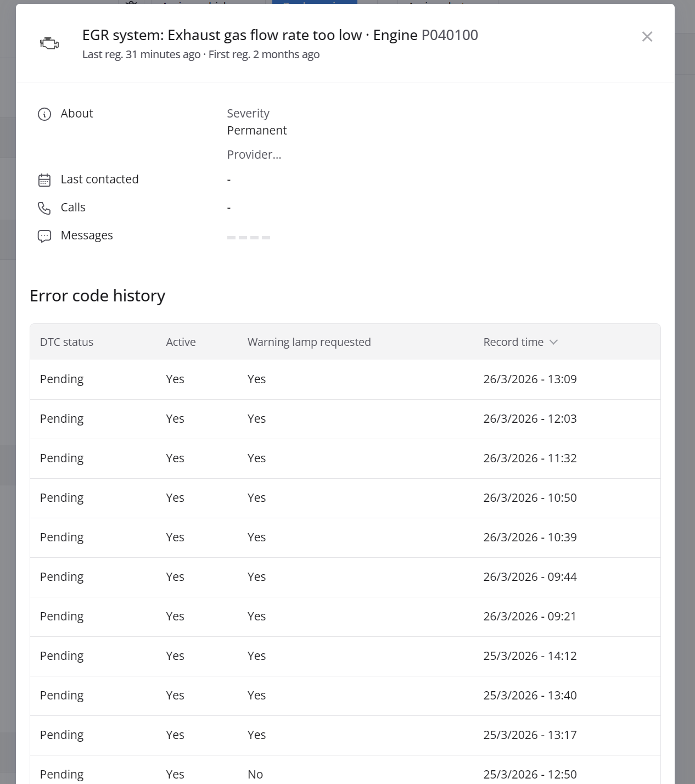The image size is (695, 784).
Task: Sort table by DTC status column
Action: click(x=66, y=342)
